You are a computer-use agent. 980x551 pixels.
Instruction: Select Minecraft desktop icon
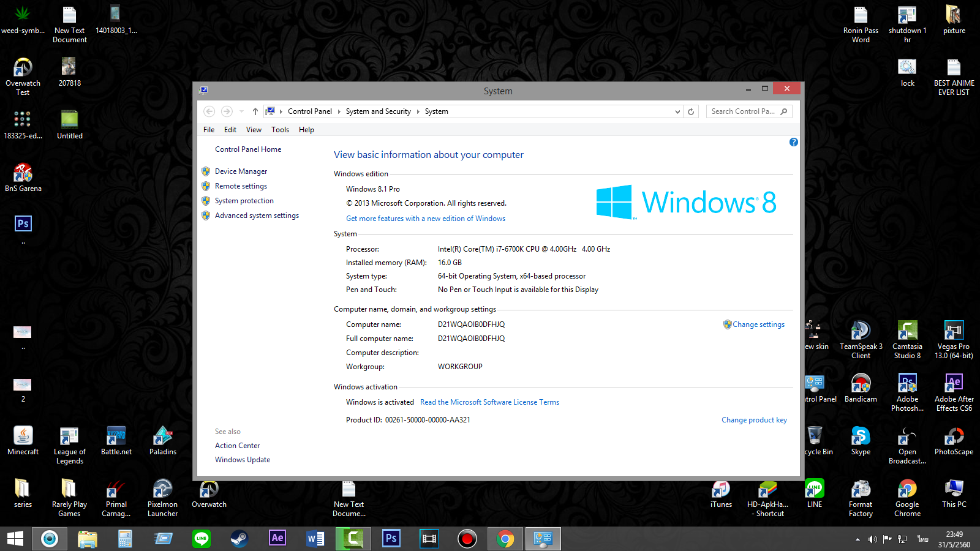click(x=23, y=441)
